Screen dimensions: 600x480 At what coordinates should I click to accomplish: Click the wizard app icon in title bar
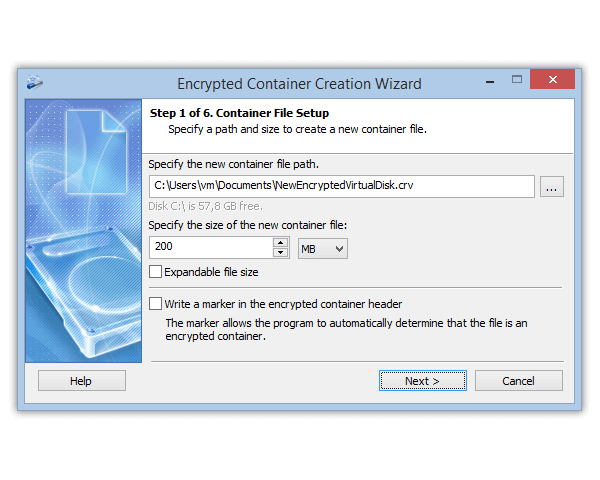click(x=35, y=82)
